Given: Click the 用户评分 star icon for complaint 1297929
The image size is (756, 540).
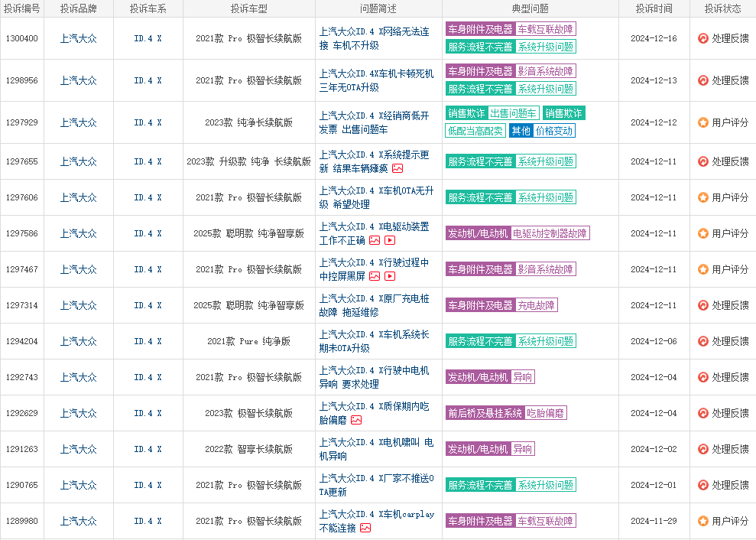Looking at the screenshot, I should 703,122.
